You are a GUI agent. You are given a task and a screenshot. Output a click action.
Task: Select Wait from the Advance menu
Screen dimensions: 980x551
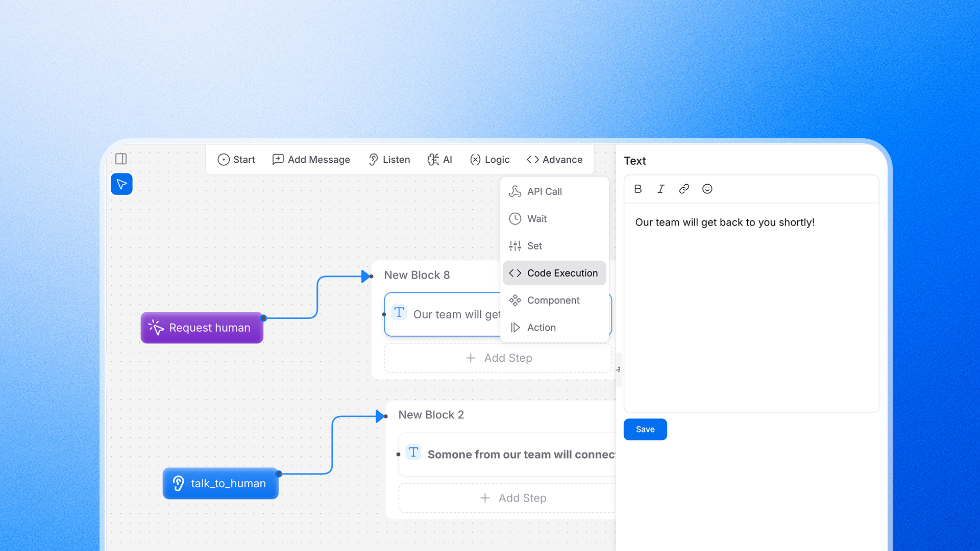537,218
